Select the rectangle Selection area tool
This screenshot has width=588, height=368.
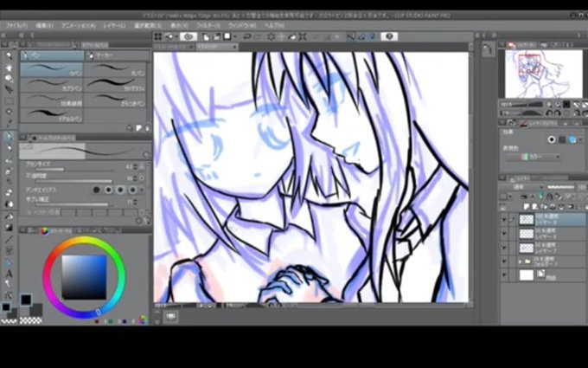tap(9, 101)
